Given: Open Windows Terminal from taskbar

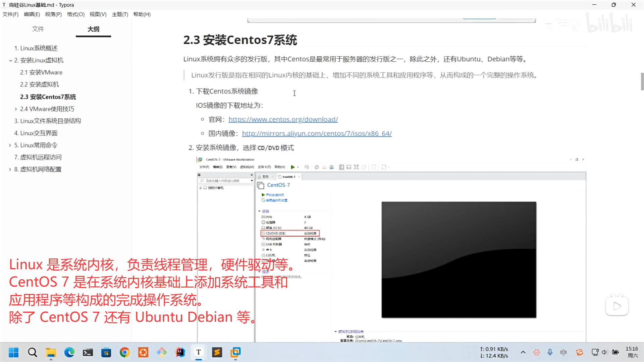Looking at the screenshot, I should pyautogui.click(x=88, y=352).
